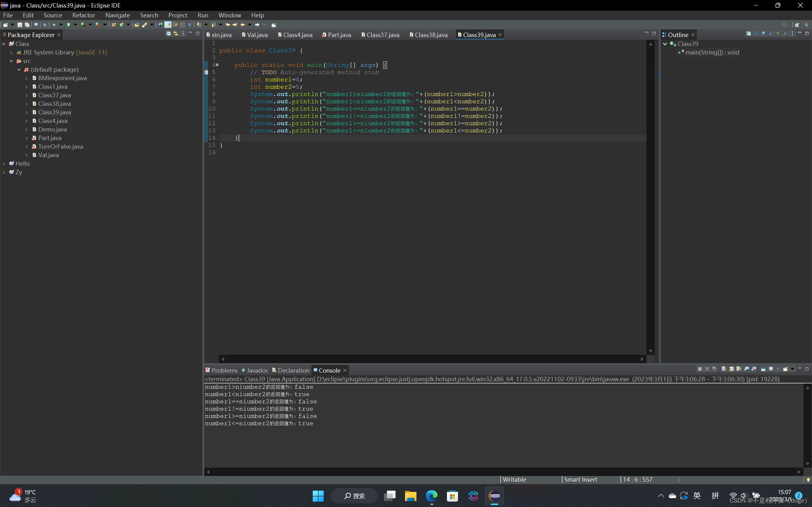Select main(String[]) in Outline
This screenshot has width=812, height=507.
coord(712,52)
